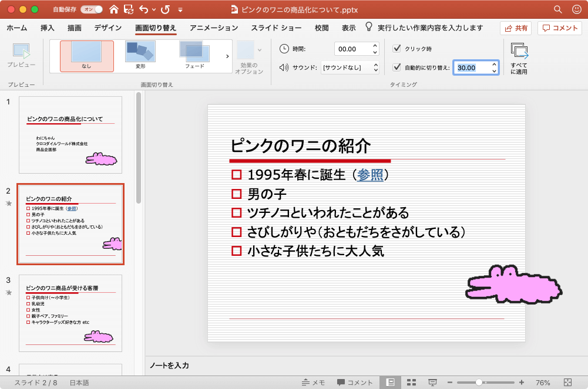
Task: Open the Home icon in title bar
Action: pyautogui.click(x=113, y=9)
